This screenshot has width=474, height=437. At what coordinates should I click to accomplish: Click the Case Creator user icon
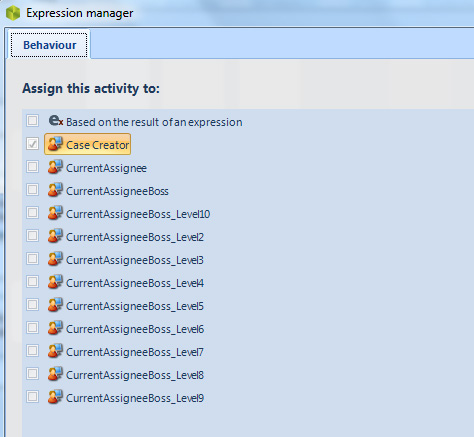55,144
